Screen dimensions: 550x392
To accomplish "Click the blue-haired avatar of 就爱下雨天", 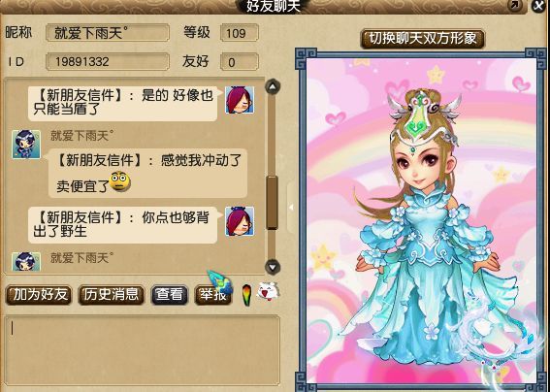I will tap(26, 145).
